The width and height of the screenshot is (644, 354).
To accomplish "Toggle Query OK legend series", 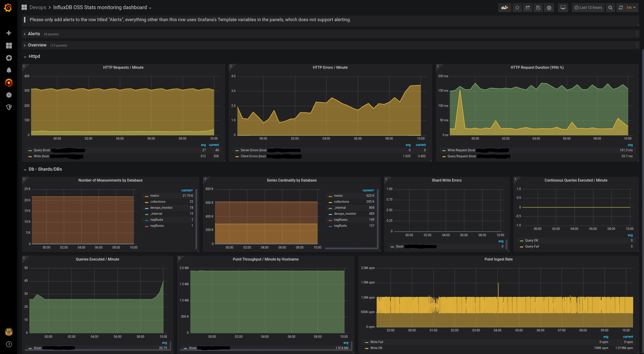I will 531,240.
